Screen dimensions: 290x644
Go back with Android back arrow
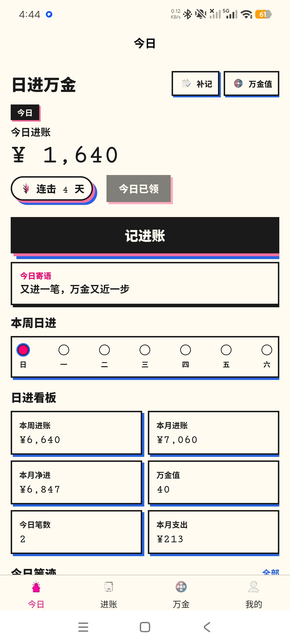tap(207, 627)
